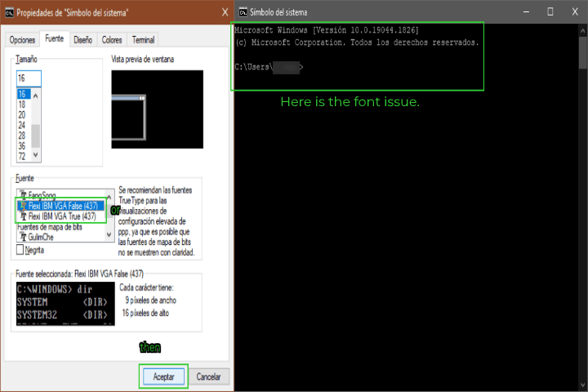Click font list scroll-up arrow

tap(109, 197)
